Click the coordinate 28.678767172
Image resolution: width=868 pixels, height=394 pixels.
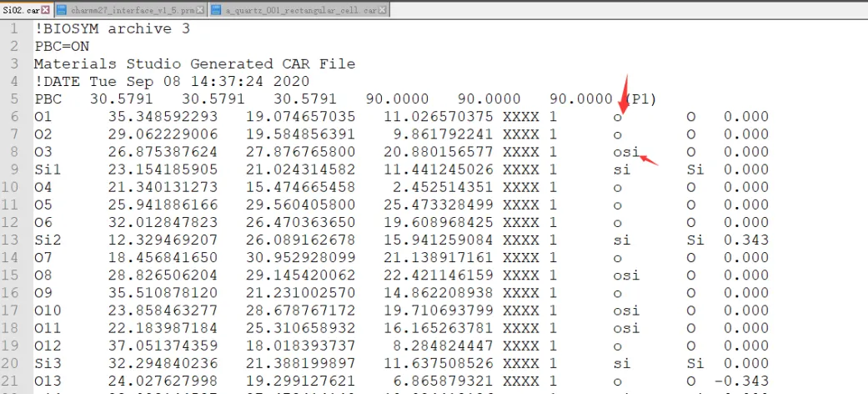(300, 311)
